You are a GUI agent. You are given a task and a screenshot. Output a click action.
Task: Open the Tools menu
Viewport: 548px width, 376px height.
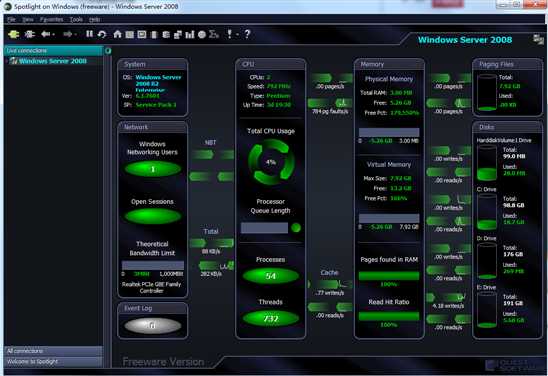pyautogui.click(x=76, y=20)
